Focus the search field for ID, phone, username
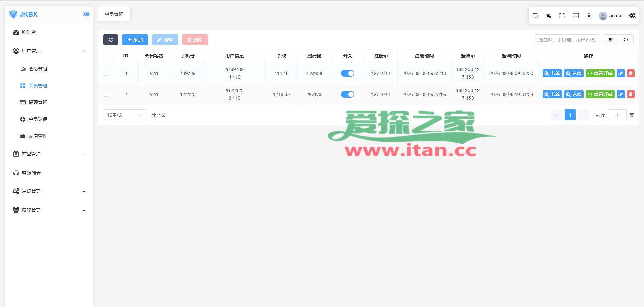The width and height of the screenshot is (644, 307). click(x=567, y=40)
